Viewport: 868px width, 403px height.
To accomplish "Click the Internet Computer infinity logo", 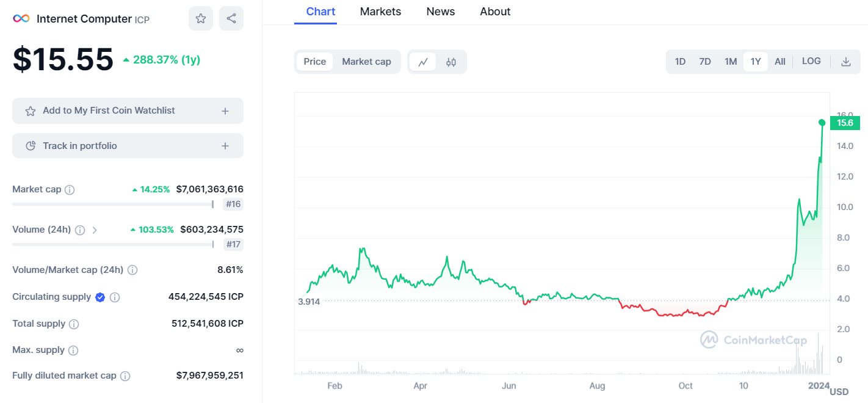I will click(x=21, y=18).
